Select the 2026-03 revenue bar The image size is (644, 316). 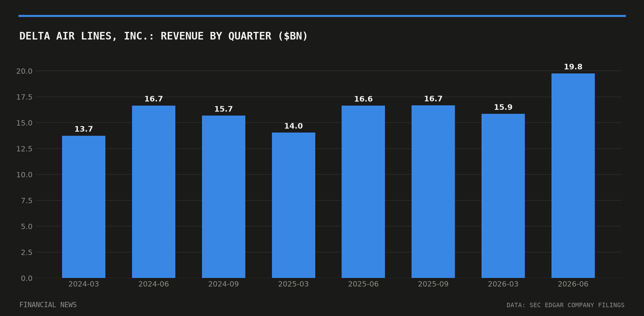[x=503, y=196]
